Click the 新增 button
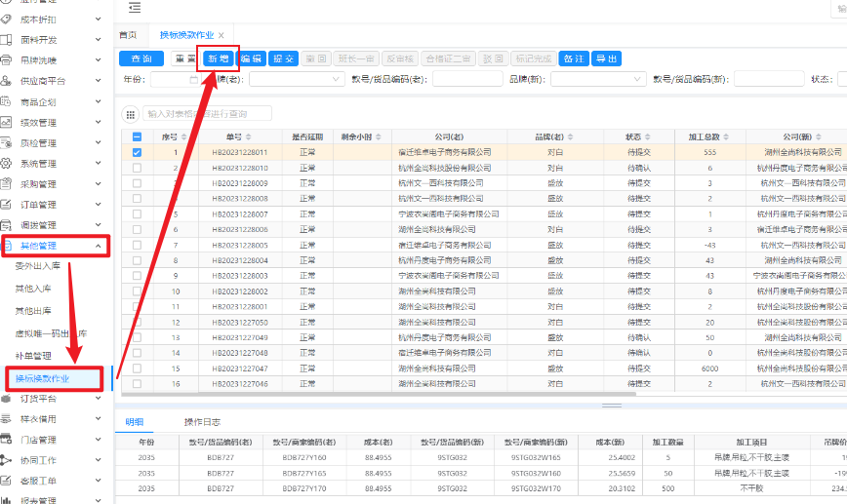847x504 pixels. click(x=217, y=58)
